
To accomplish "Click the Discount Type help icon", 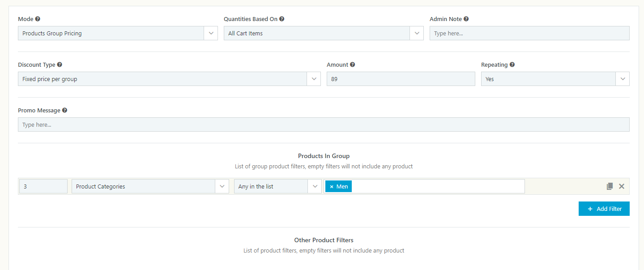I will [x=60, y=65].
